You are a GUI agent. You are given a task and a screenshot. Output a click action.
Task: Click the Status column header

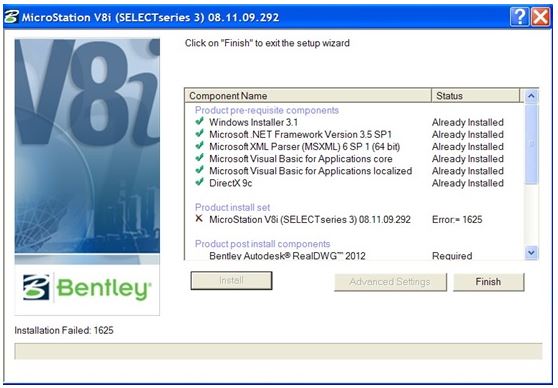coord(475,95)
